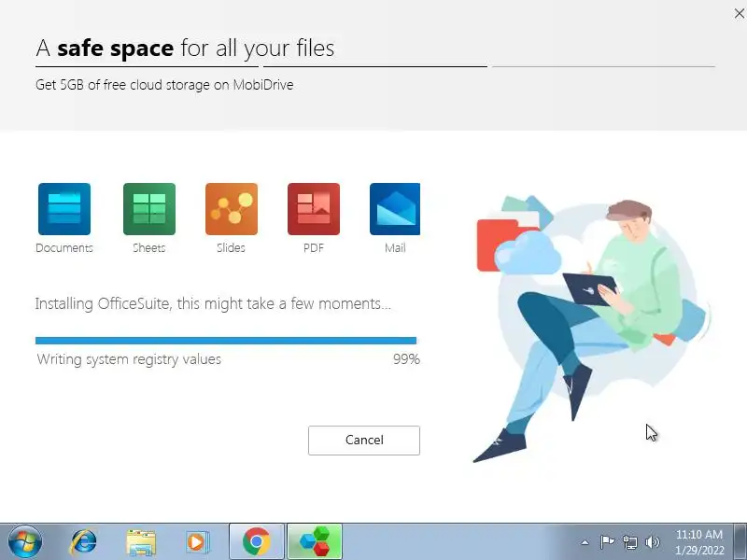Click the red PDF icon

314,209
